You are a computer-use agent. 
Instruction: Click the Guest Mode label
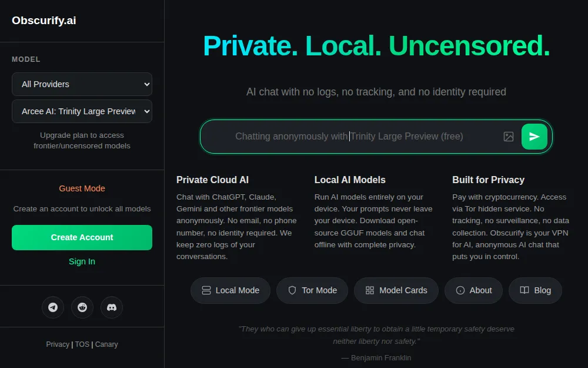82,188
